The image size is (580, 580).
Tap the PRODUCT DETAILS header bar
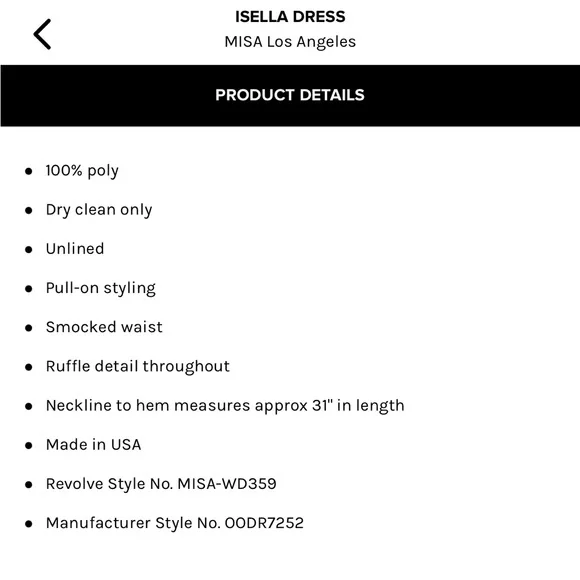point(290,95)
